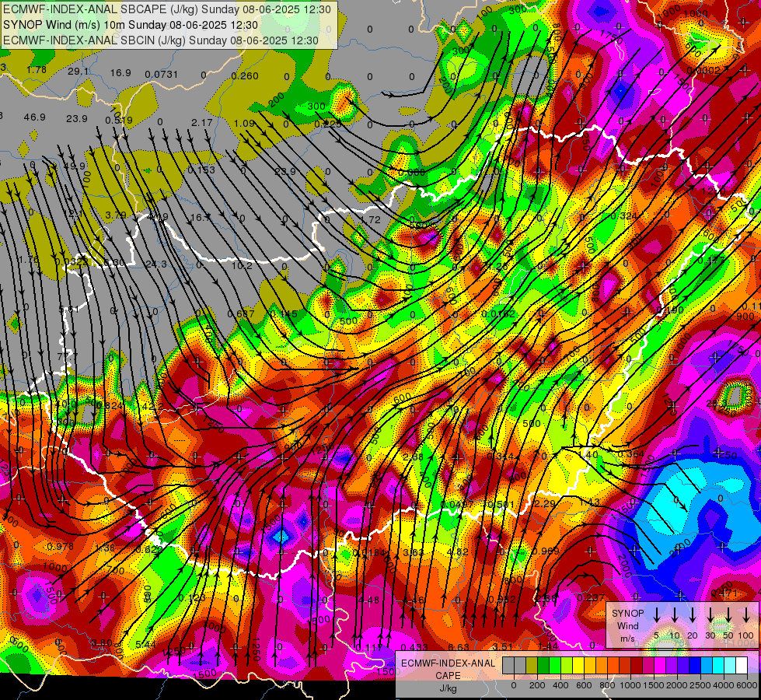Click the 0.0731 value on the map
The height and width of the screenshot is (700, 761).
coord(161,75)
